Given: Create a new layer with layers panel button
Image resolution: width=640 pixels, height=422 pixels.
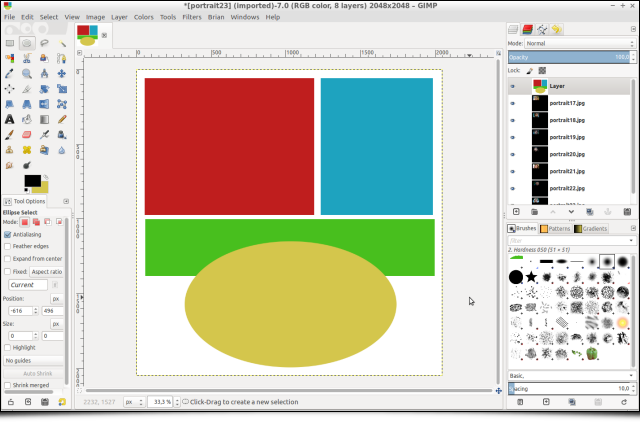Looking at the screenshot, I should pyautogui.click(x=516, y=212).
